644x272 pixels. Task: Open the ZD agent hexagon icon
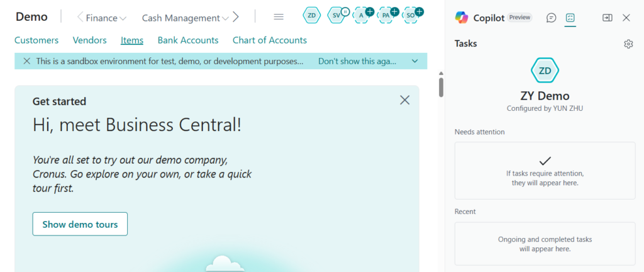pos(311,15)
